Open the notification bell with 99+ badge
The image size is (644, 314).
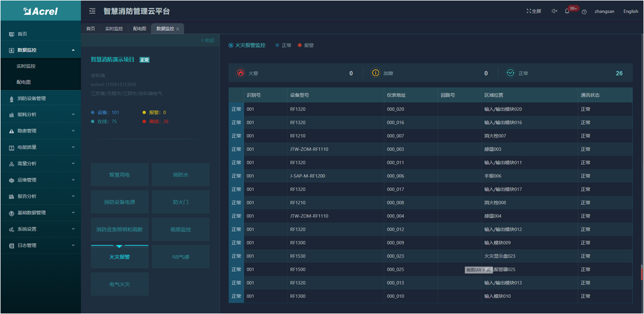pos(567,11)
